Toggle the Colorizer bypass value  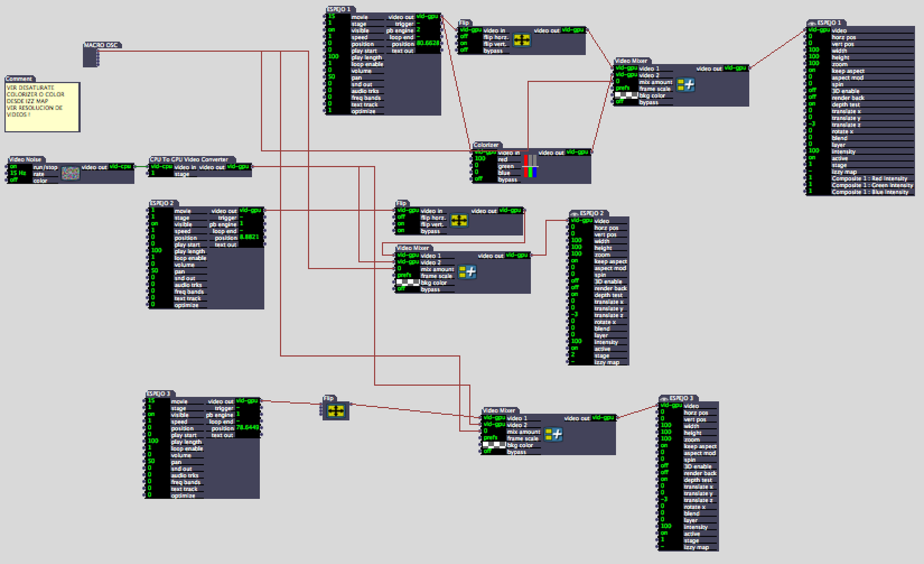(479, 179)
